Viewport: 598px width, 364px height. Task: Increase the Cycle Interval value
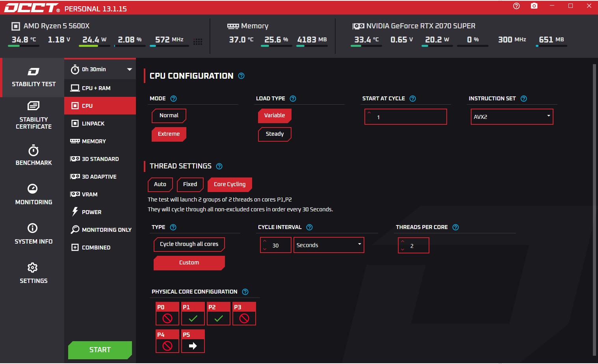[x=265, y=241]
